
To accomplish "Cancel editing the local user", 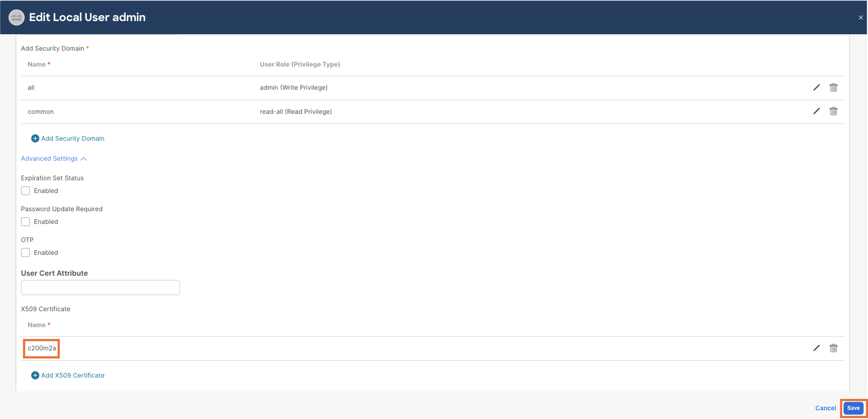I will 826,408.
